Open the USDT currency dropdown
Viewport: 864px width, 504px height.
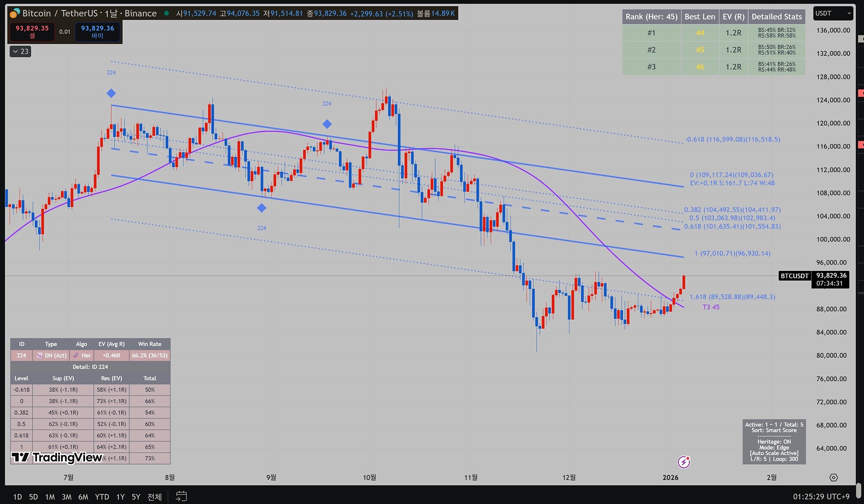pos(833,13)
